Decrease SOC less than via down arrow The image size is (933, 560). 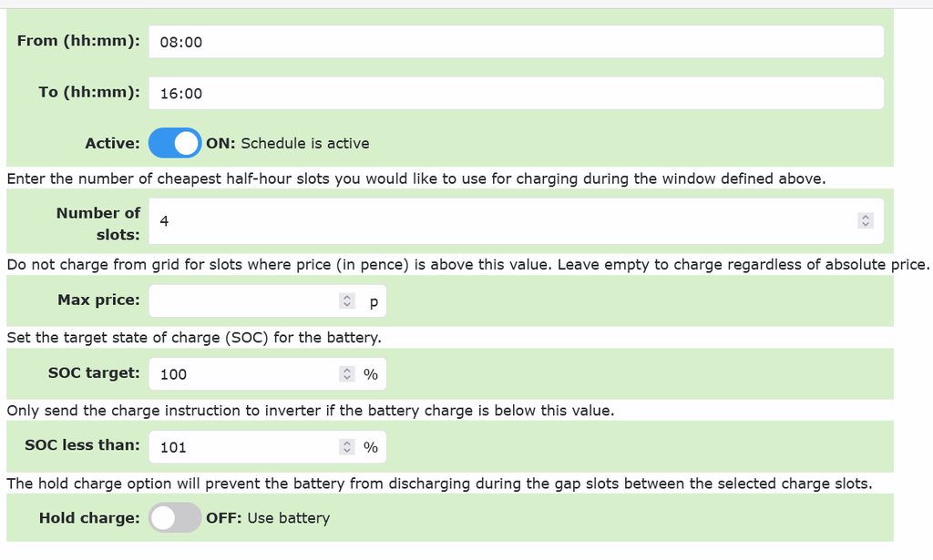(346, 452)
